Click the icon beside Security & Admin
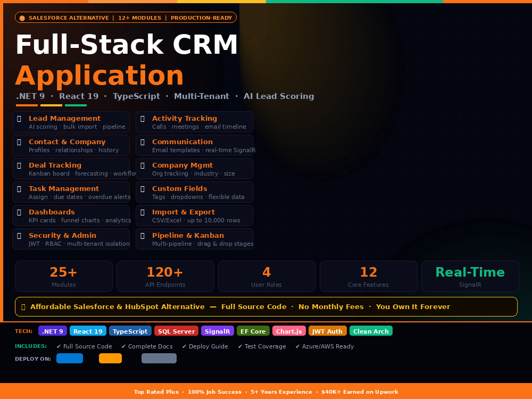 (19, 236)
